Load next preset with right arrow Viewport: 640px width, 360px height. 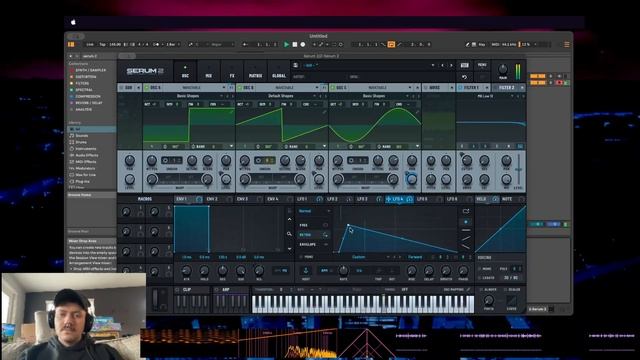pyautogui.click(x=451, y=65)
